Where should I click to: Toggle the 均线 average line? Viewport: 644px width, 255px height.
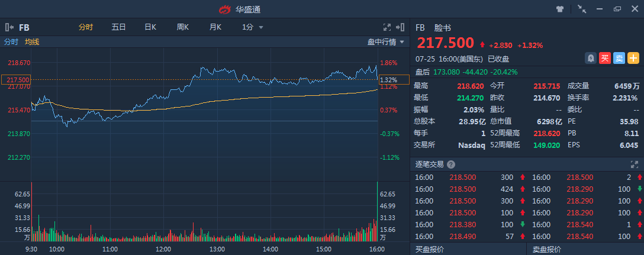tap(32, 42)
